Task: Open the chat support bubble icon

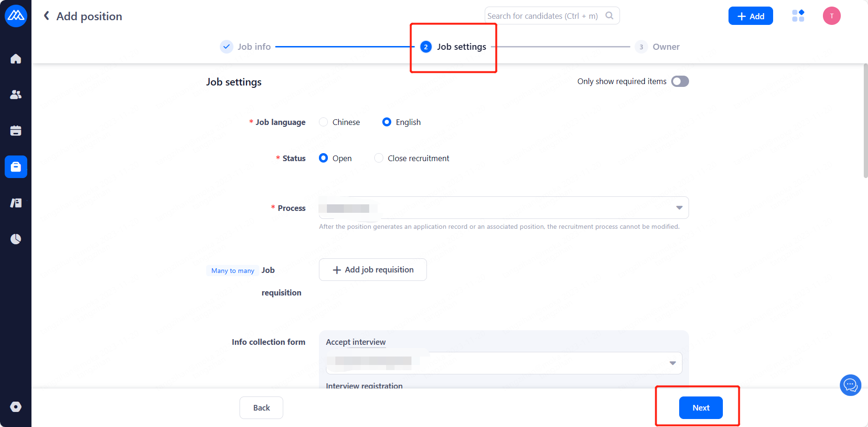Action: 850,385
